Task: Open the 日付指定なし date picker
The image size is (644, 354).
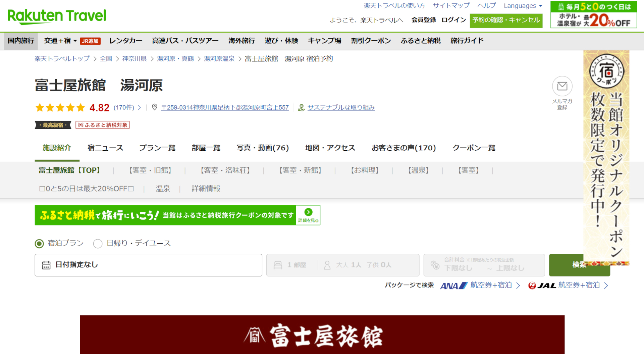Action: click(x=148, y=265)
